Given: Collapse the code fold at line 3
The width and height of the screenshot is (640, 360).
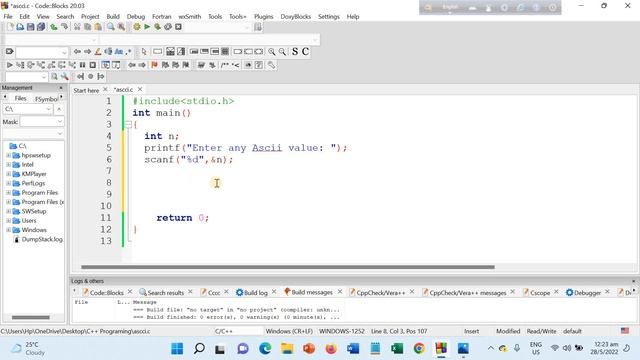Looking at the screenshot, I should point(128,124).
